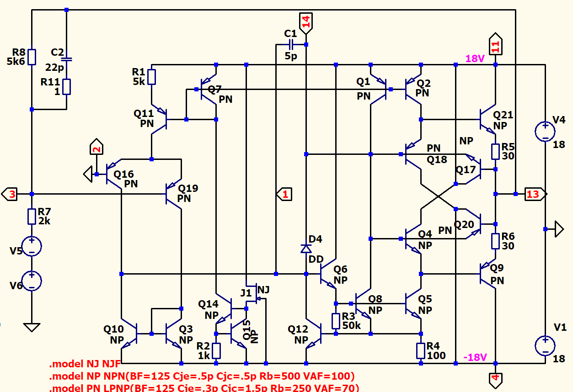Select the Q8 transistor symbol
Screen dimensions: 573x392
click(x=363, y=303)
